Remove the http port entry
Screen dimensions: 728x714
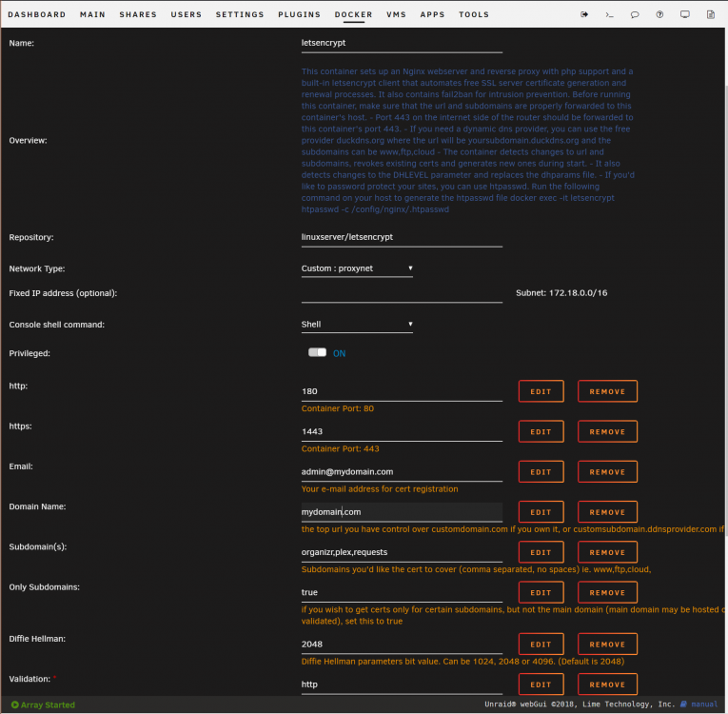[x=607, y=391]
